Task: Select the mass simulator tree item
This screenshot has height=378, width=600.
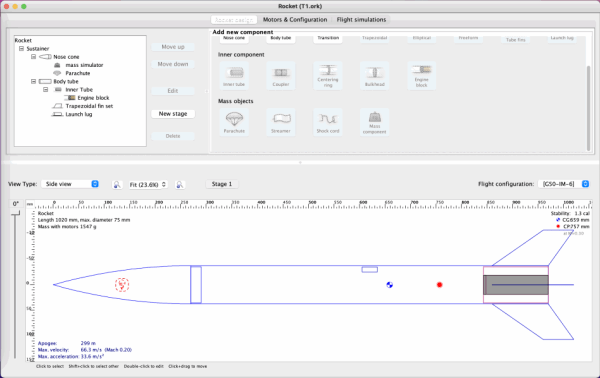Action: pyautogui.click(x=84, y=65)
